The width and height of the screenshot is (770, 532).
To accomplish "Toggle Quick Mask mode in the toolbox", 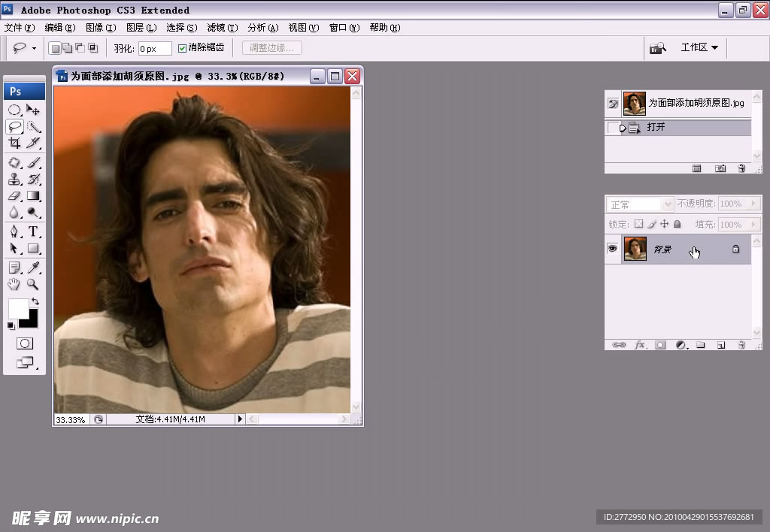I will pyautogui.click(x=25, y=343).
